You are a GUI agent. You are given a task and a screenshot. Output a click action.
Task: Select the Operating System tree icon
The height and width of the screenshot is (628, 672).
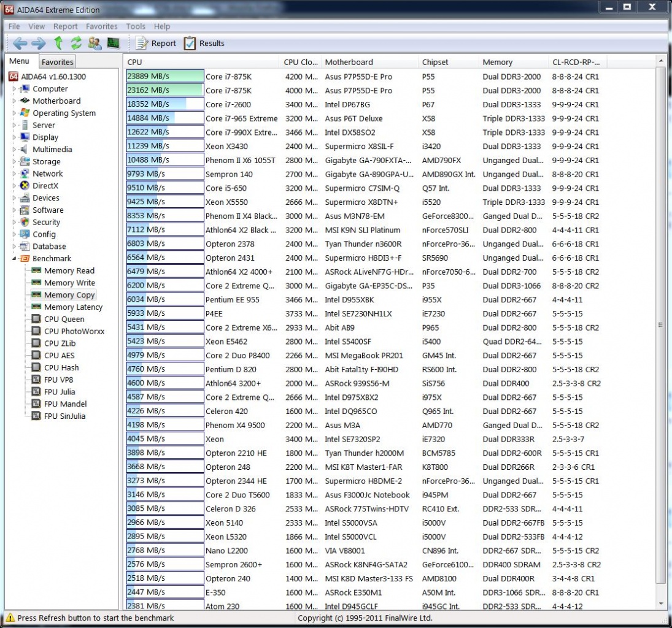25,113
